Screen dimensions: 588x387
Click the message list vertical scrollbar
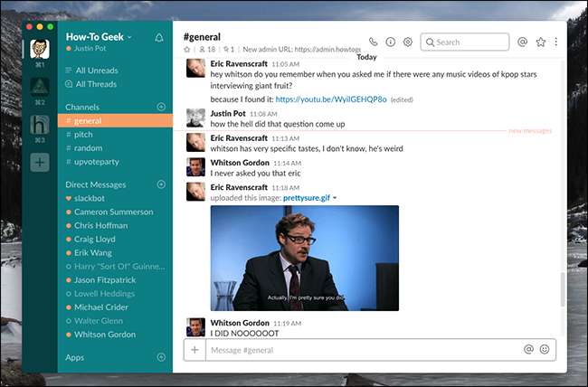(x=563, y=289)
